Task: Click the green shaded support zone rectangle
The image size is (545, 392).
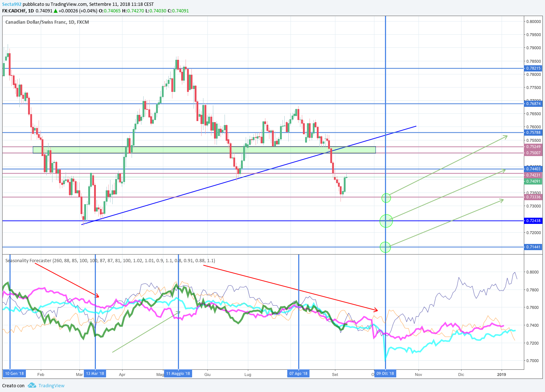Action: (x=204, y=150)
